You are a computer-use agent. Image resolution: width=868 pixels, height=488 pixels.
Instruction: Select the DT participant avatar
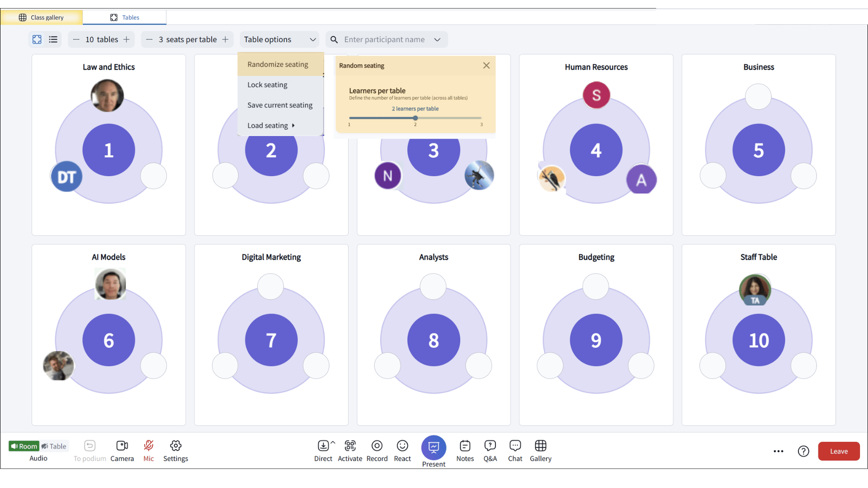point(66,177)
